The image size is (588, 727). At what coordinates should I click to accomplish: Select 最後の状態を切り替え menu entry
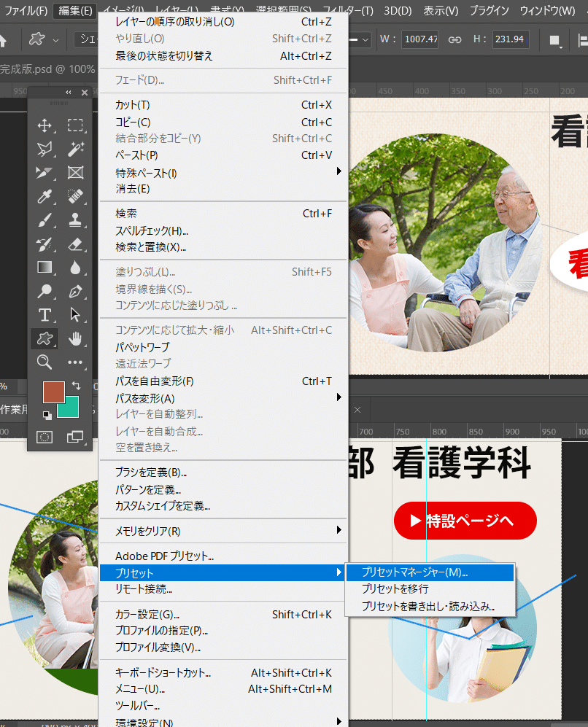pyautogui.click(x=223, y=56)
